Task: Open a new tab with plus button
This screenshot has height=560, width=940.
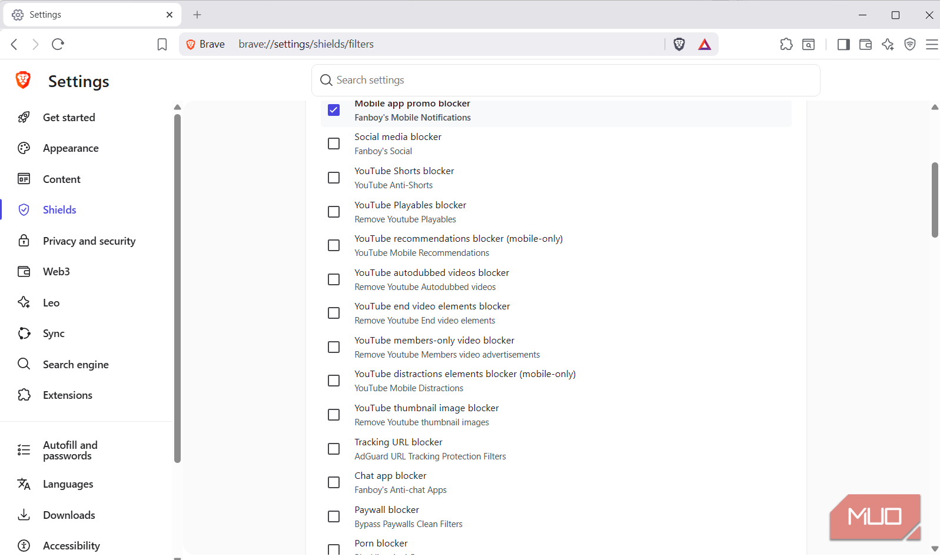Action: 197,15
